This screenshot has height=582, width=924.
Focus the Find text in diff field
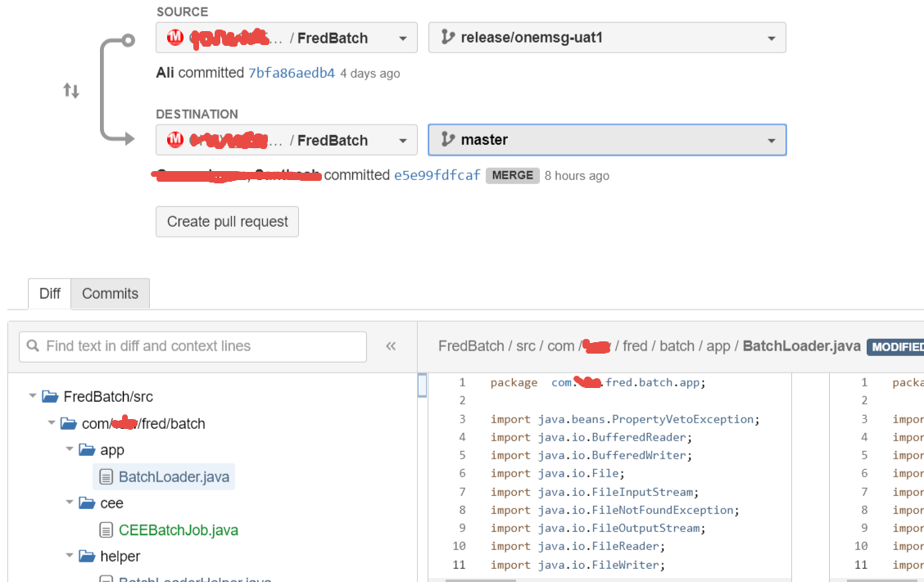pos(192,346)
